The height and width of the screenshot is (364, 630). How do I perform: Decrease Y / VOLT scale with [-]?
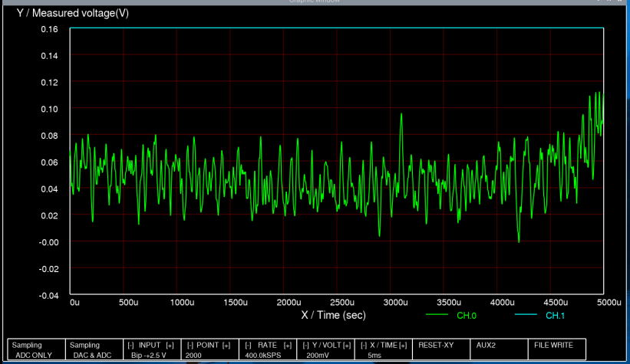tap(305, 346)
